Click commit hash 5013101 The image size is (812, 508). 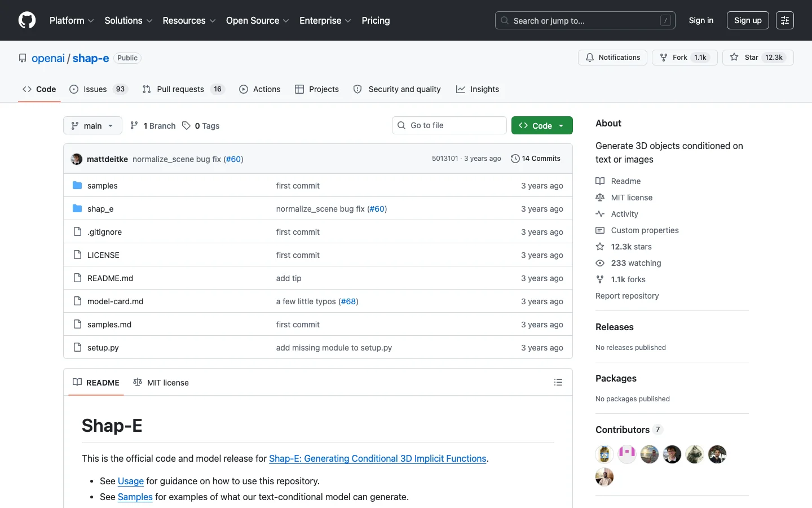(445, 159)
